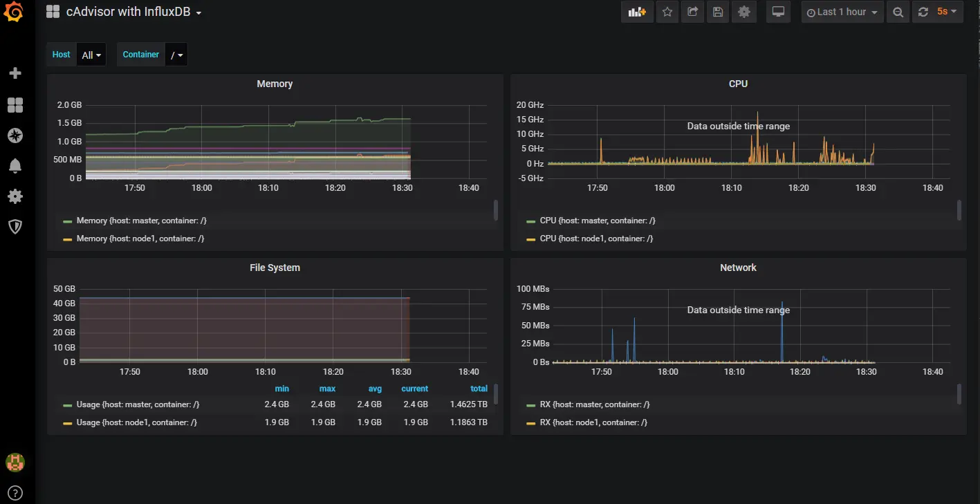Open the Alerting bell icon
Screen dimensions: 980x504
coord(15,166)
